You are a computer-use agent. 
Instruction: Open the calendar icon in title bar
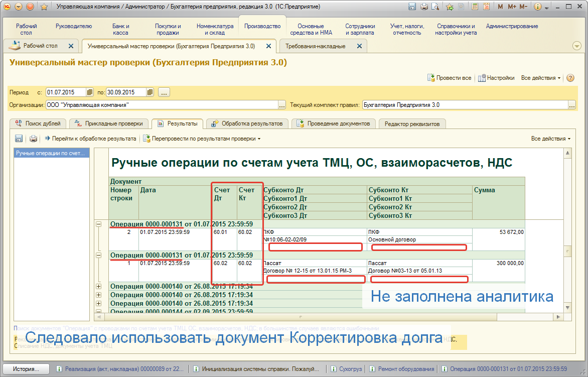(486, 7)
